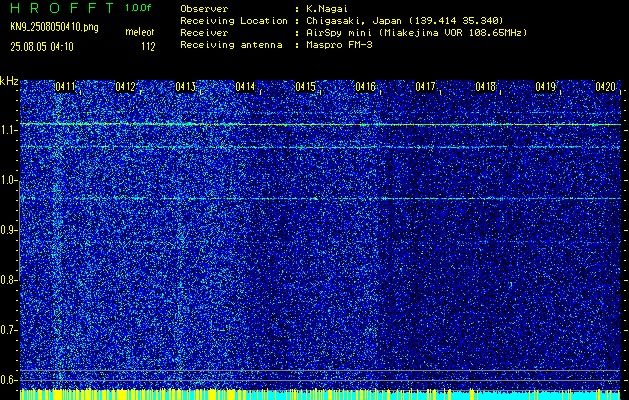Click the timestamp 25.08.05 04:10

(42, 47)
